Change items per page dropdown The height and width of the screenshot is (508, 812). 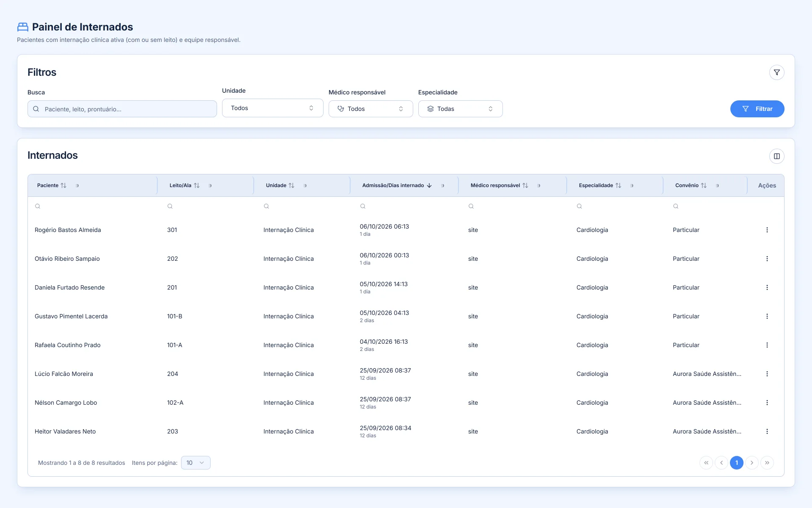click(x=195, y=463)
